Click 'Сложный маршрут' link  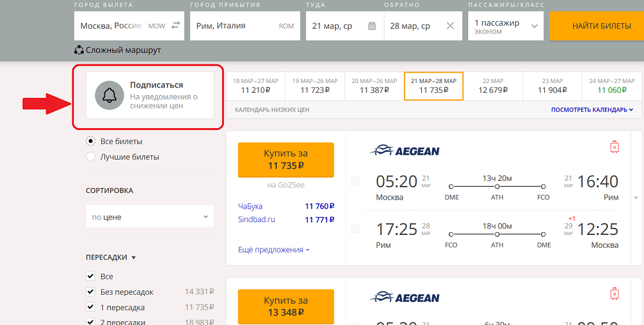coord(123,50)
